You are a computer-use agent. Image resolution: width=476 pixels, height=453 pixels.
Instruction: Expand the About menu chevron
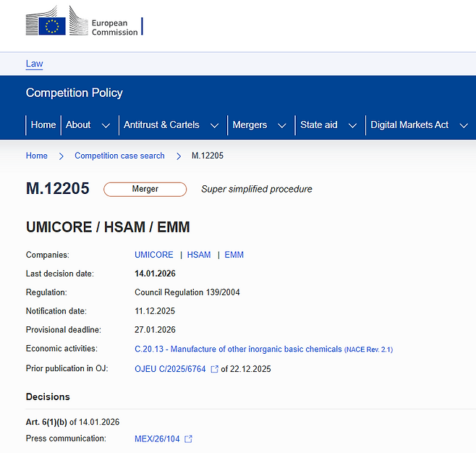point(106,125)
